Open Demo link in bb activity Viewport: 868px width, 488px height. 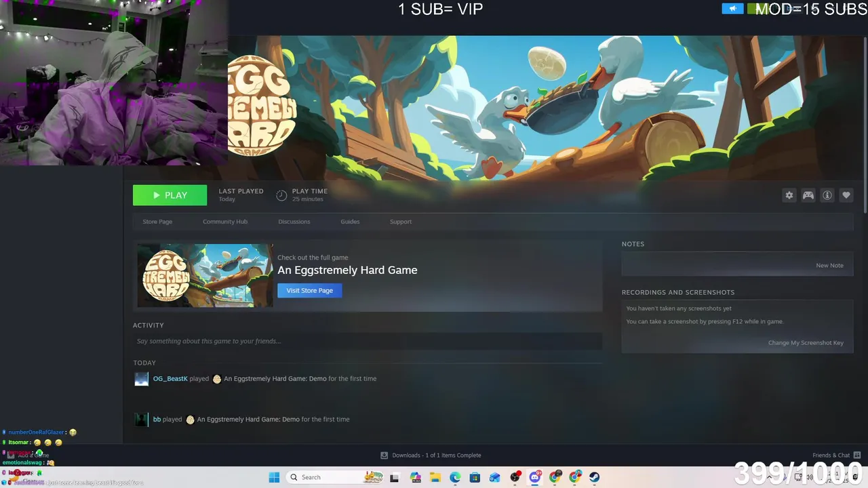[x=248, y=420]
